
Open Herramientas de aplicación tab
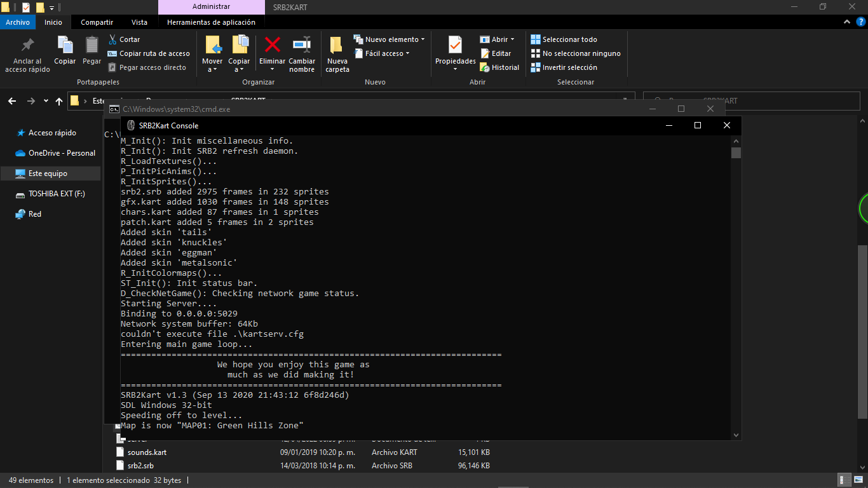[x=211, y=22]
